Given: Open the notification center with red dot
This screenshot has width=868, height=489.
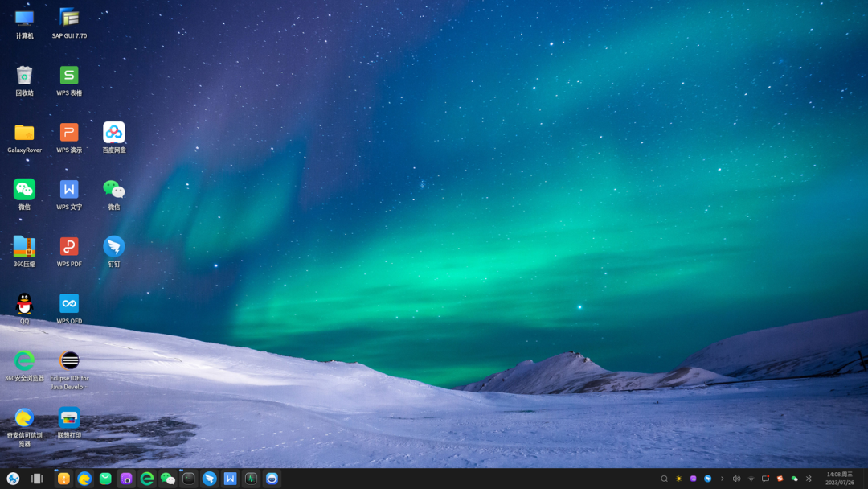Looking at the screenshot, I should [766, 479].
